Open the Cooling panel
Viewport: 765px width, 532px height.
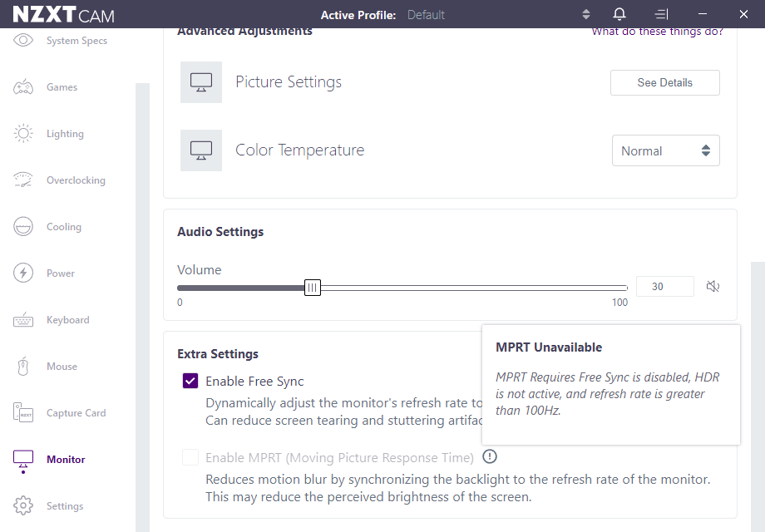click(63, 226)
